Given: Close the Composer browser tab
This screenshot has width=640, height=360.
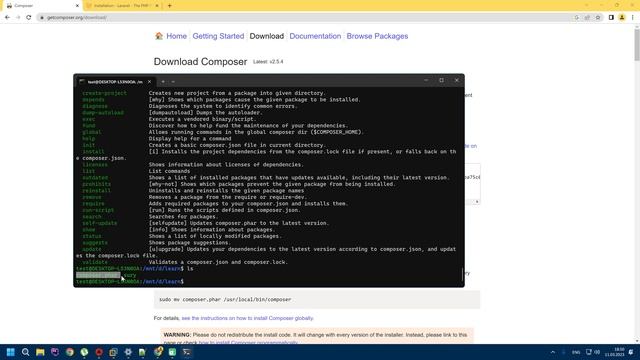Looking at the screenshot, I should point(77,6).
